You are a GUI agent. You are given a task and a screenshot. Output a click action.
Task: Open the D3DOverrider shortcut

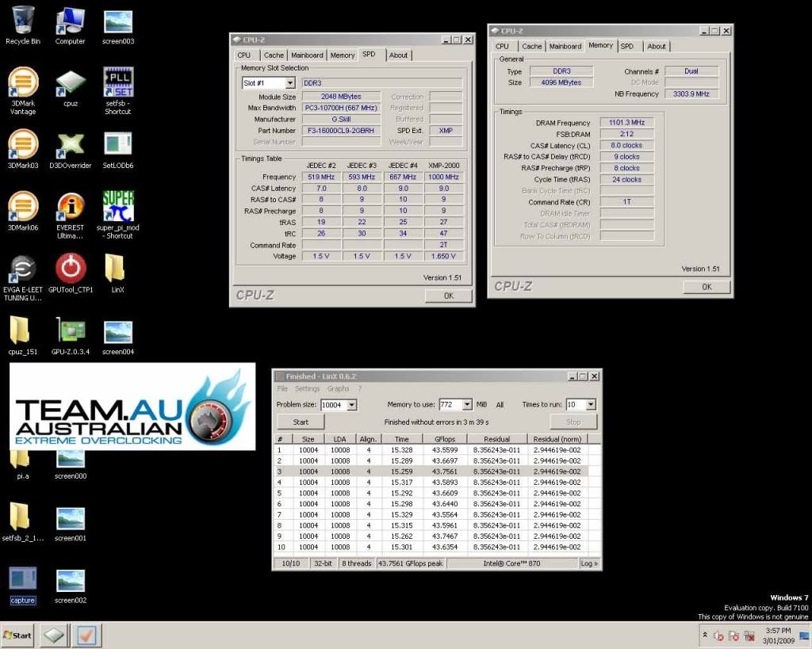71,149
